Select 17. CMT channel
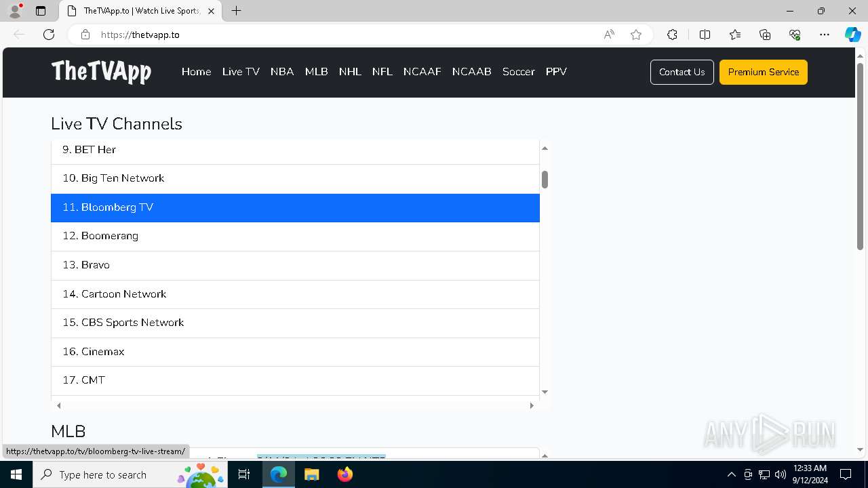This screenshot has height=488, width=868. pyautogui.click(x=295, y=380)
